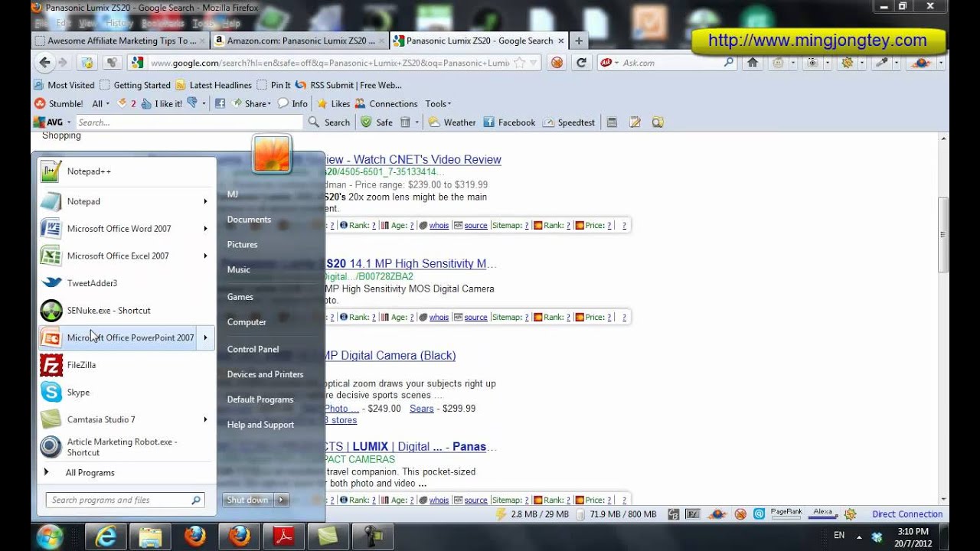This screenshot has height=551, width=980.
Task: Click search magnifier in Ask.com box
Action: pos(728,63)
